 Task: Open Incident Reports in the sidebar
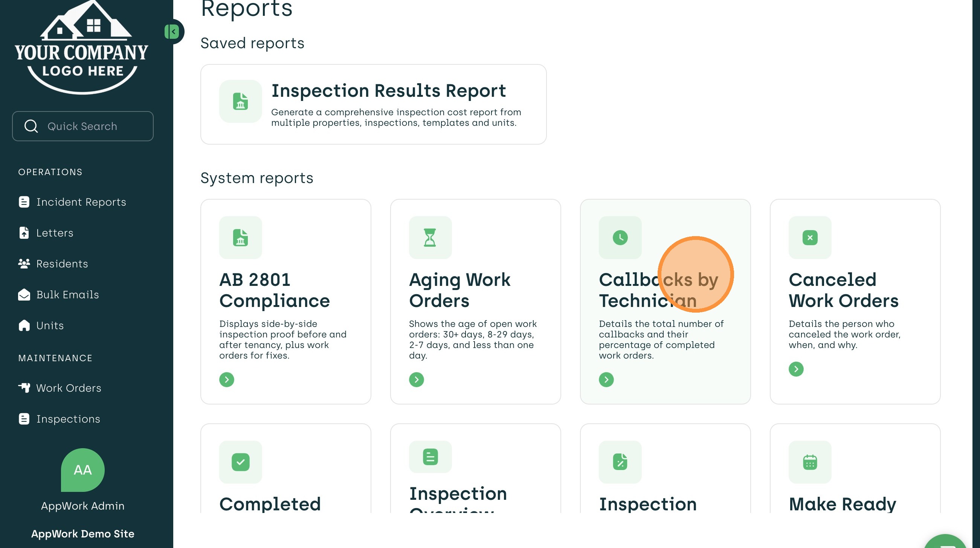(x=81, y=202)
